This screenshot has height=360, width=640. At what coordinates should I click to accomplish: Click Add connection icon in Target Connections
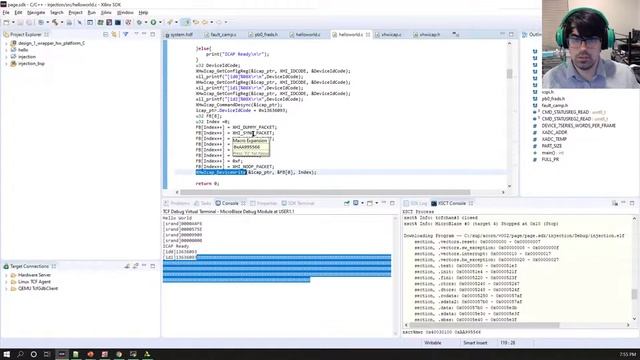127,266
